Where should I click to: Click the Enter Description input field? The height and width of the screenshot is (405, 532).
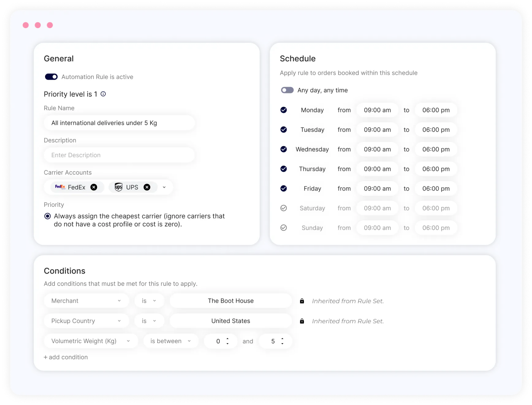pyautogui.click(x=119, y=155)
